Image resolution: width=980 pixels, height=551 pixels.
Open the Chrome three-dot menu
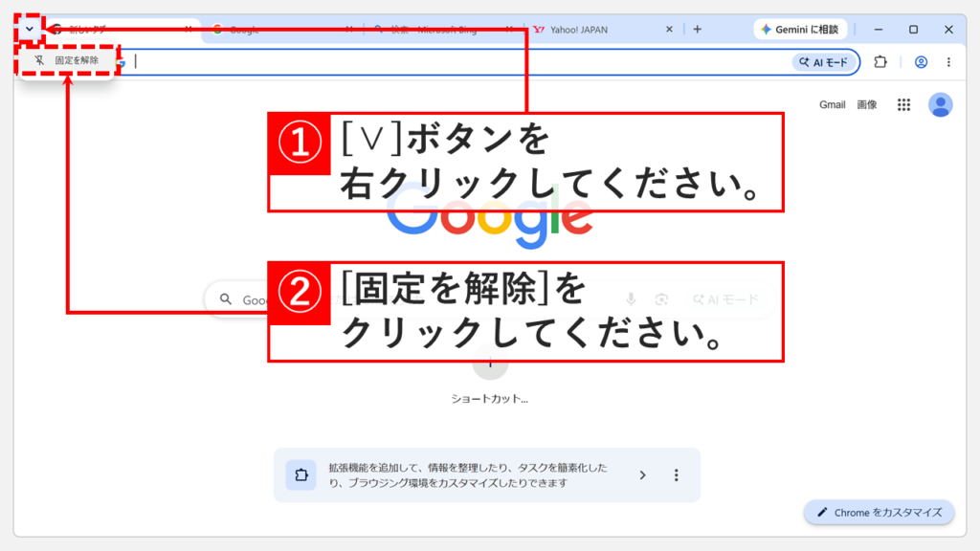948,62
